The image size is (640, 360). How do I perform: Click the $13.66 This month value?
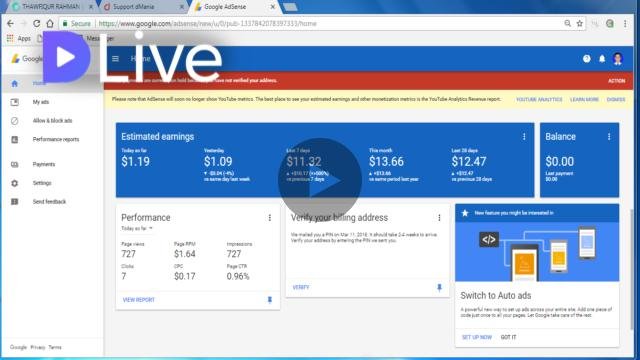pos(387,162)
